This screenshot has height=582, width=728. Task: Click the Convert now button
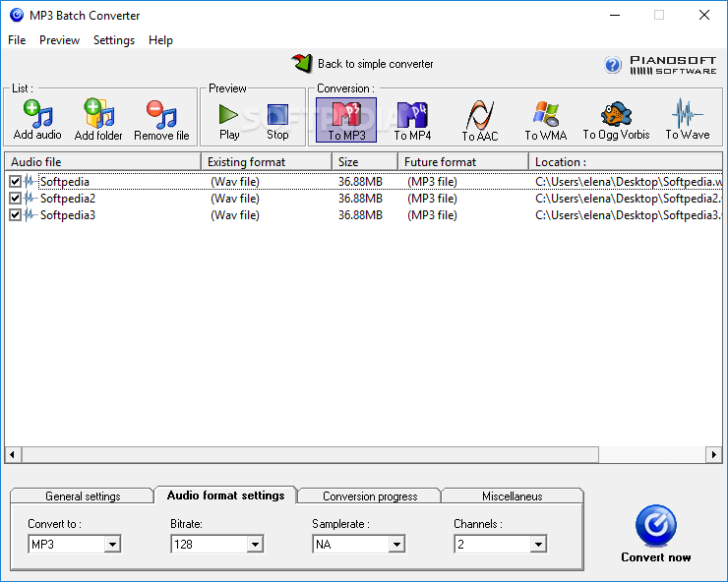(655, 534)
